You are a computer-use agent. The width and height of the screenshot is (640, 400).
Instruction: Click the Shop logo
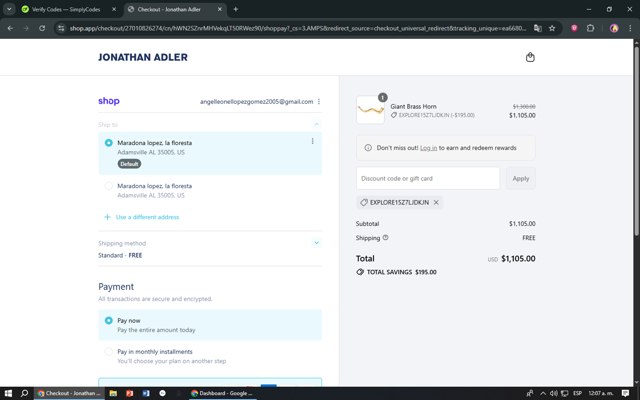pos(109,101)
